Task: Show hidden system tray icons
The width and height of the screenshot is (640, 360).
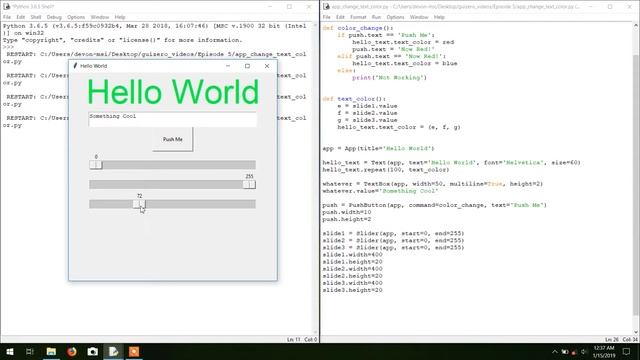Action: coord(554,352)
